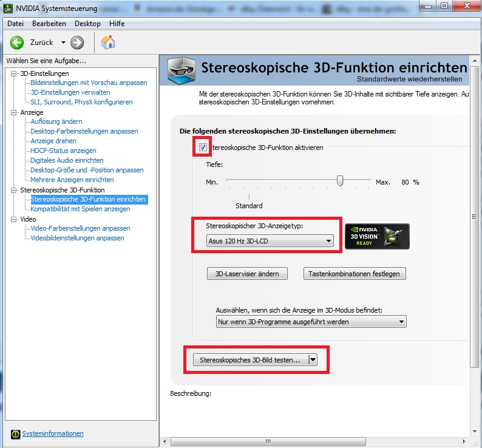Click the vertical scrollbar up arrow

pyautogui.click(x=474, y=61)
